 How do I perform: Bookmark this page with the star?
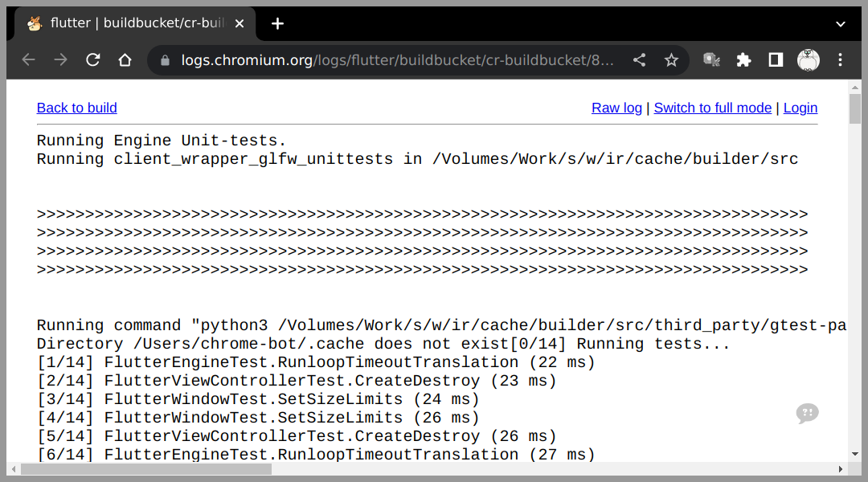(x=671, y=59)
